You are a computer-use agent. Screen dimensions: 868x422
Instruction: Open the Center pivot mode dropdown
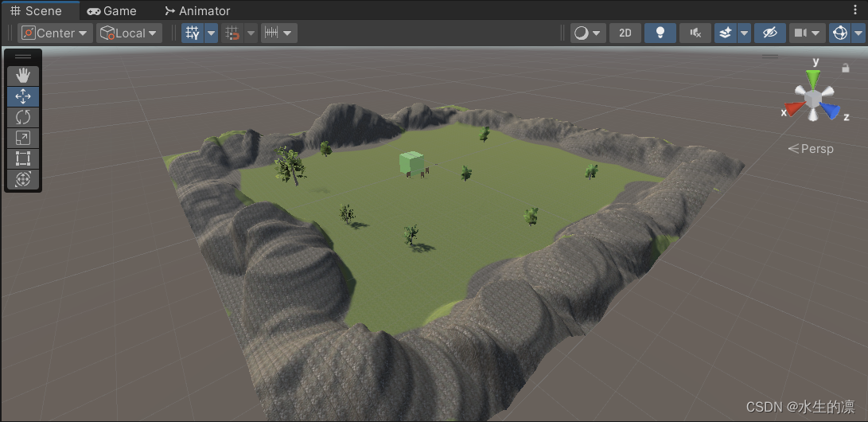click(x=55, y=33)
